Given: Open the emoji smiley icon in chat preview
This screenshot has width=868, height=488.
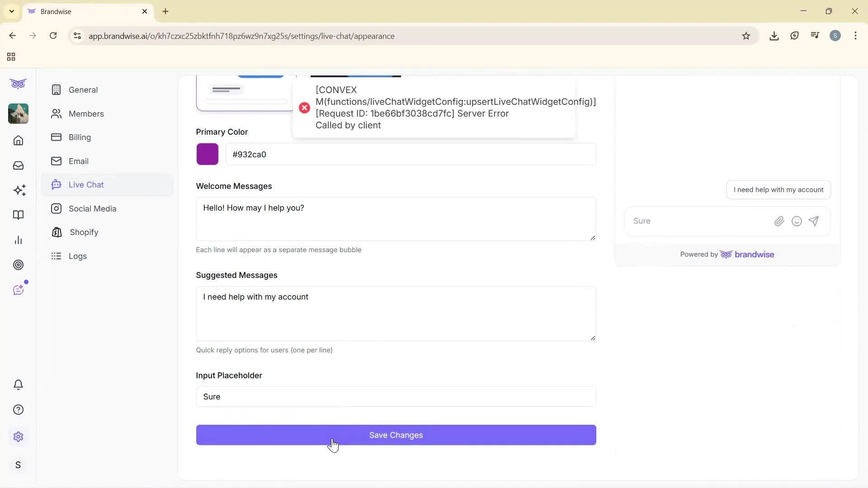Looking at the screenshot, I should 797,221.
